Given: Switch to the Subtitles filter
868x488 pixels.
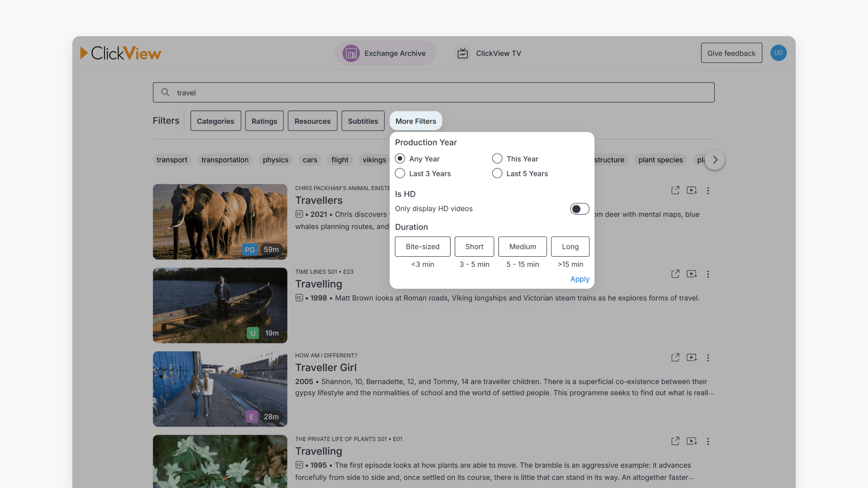Looking at the screenshot, I should click(363, 121).
